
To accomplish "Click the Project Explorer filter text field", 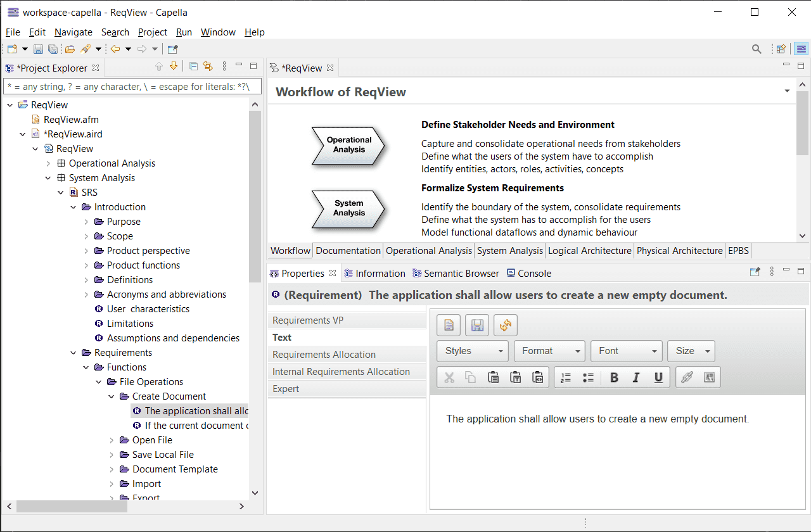I will click(132, 87).
